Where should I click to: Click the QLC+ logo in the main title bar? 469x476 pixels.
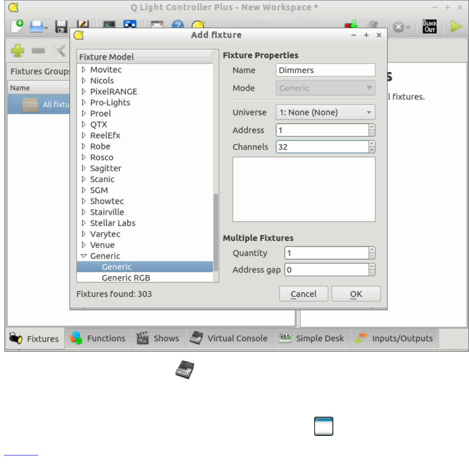click(x=14, y=7)
